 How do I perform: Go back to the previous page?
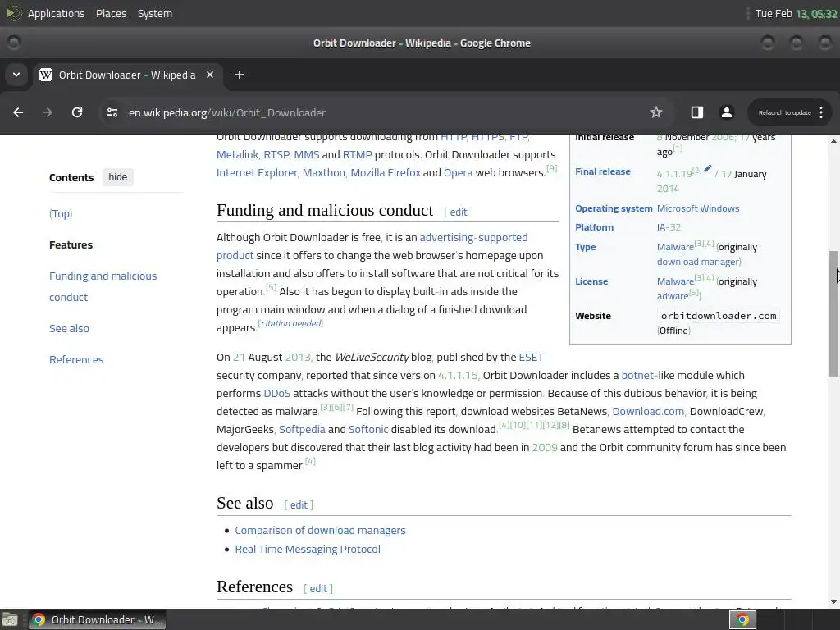[x=18, y=112]
